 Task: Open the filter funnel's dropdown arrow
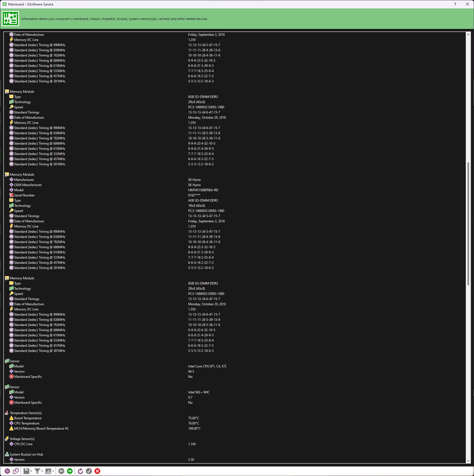(x=42, y=471)
